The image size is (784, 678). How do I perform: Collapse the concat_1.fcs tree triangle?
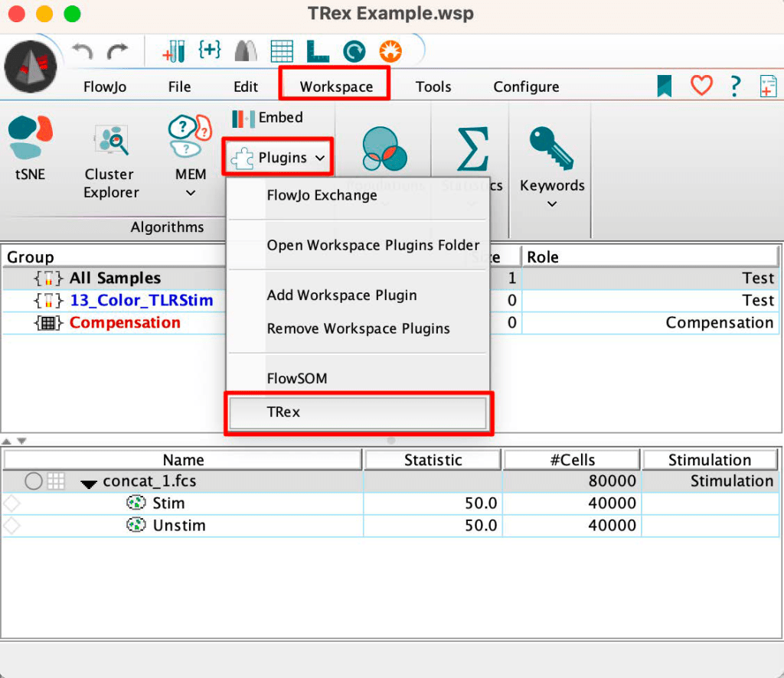tap(90, 483)
